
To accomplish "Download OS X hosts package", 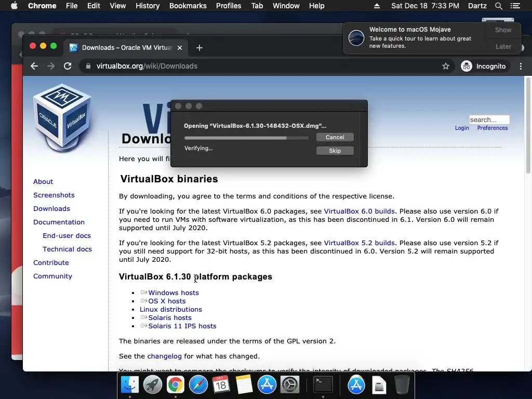I will coord(167,301).
